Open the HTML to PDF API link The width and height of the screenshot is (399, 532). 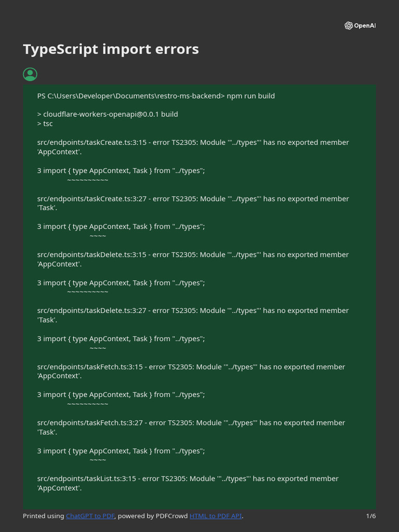coord(215,516)
